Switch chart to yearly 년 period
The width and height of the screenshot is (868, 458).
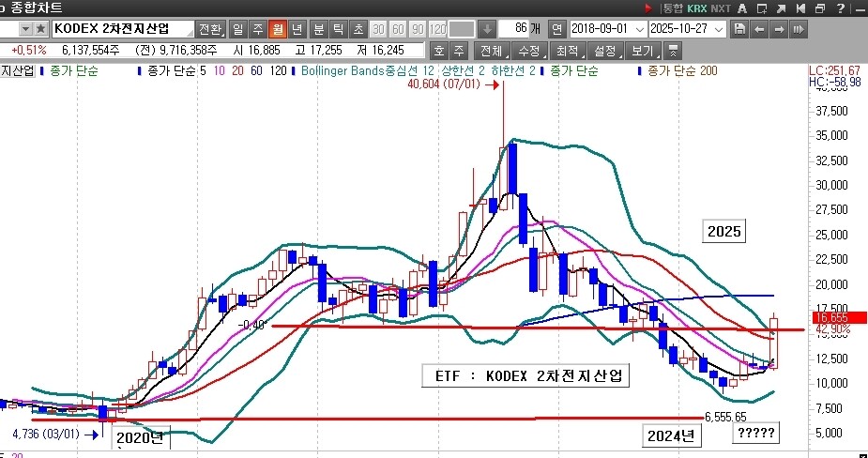[297, 29]
